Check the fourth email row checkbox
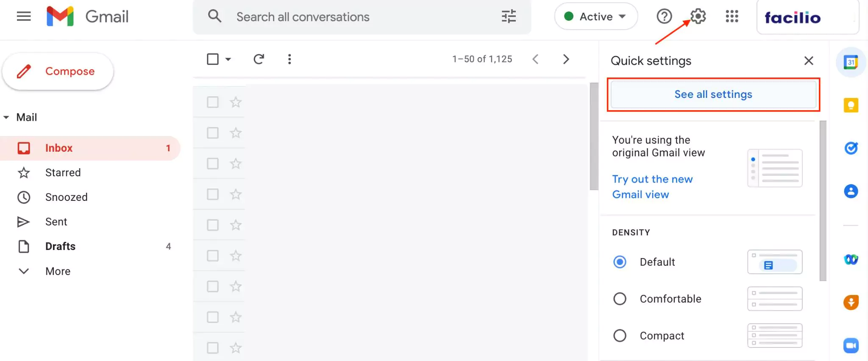 (x=213, y=194)
